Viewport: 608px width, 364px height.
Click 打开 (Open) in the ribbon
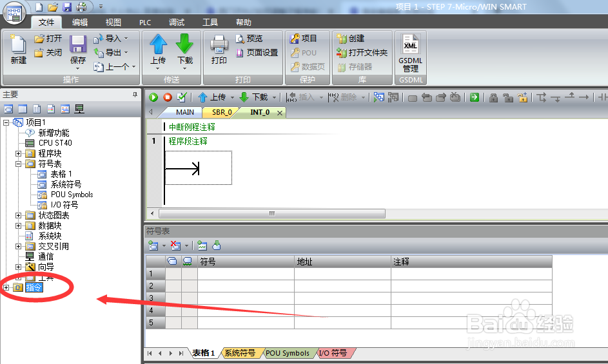tap(48, 39)
